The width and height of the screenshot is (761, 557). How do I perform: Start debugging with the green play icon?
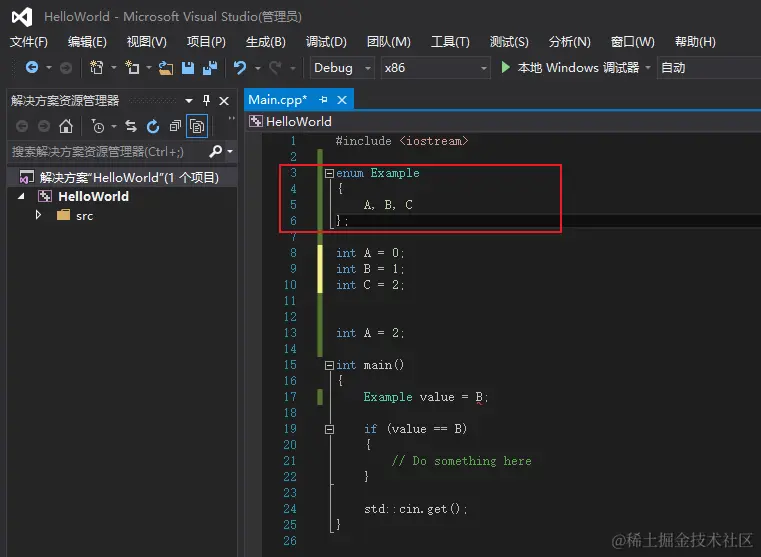[506, 67]
